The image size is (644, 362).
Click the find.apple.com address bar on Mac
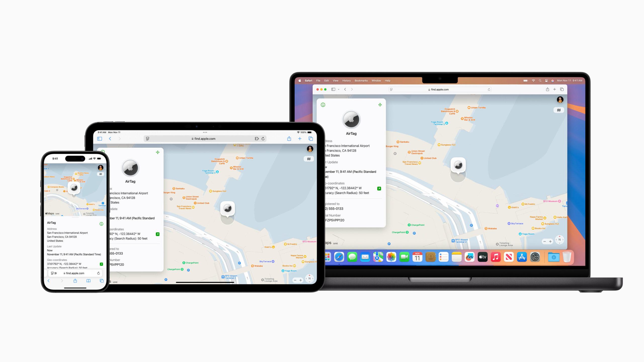point(439,89)
